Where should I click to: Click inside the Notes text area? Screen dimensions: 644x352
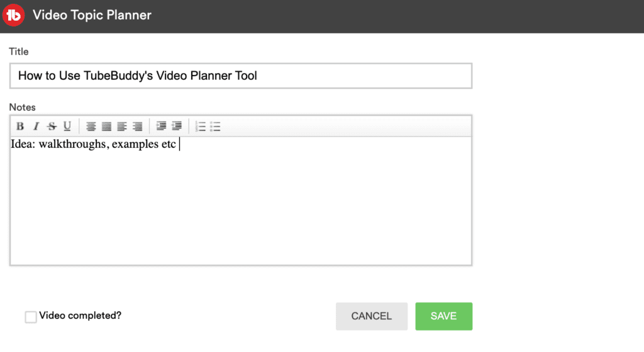click(241, 202)
